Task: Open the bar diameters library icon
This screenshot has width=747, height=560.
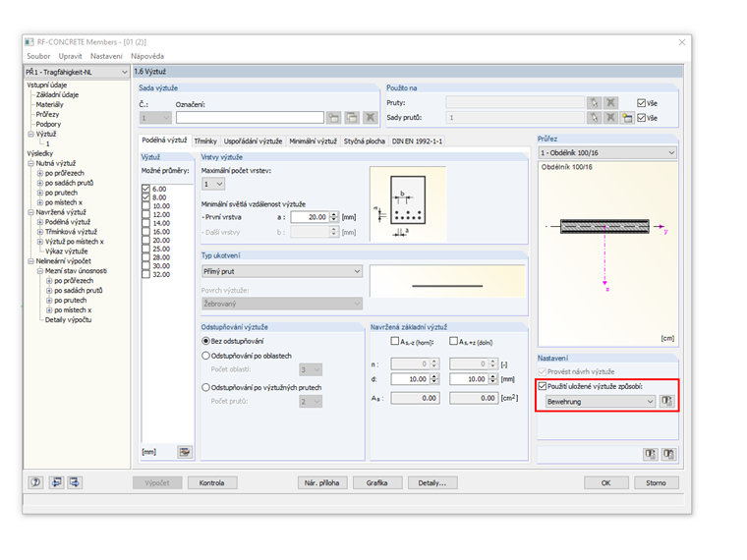Action: pyautogui.click(x=185, y=452)
